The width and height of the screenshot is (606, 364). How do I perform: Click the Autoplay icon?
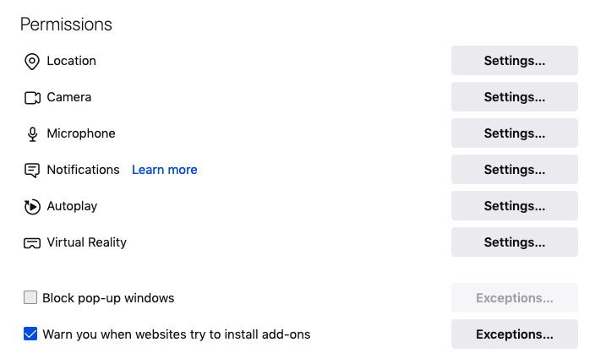click(x=32, y=207)
